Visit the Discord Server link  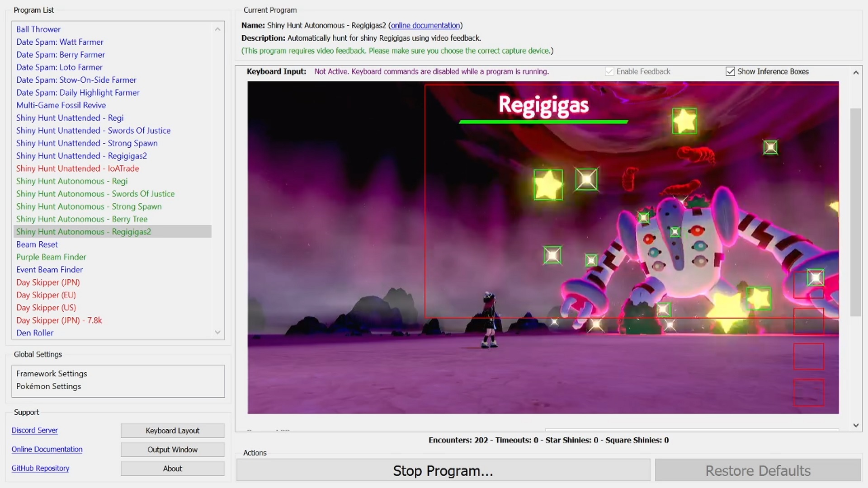[x=35, y=431]
